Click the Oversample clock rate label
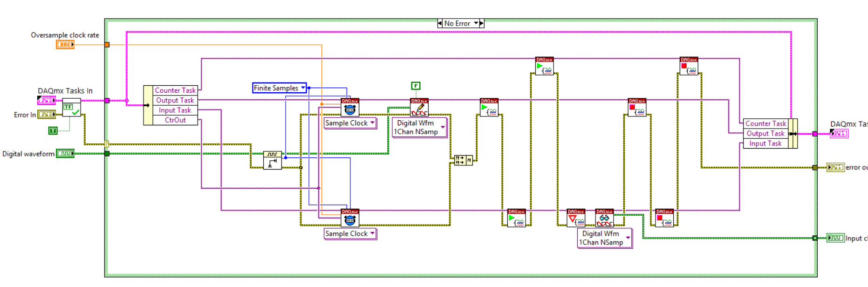This screenshot has height=287, width=868. tap(65, 35)
